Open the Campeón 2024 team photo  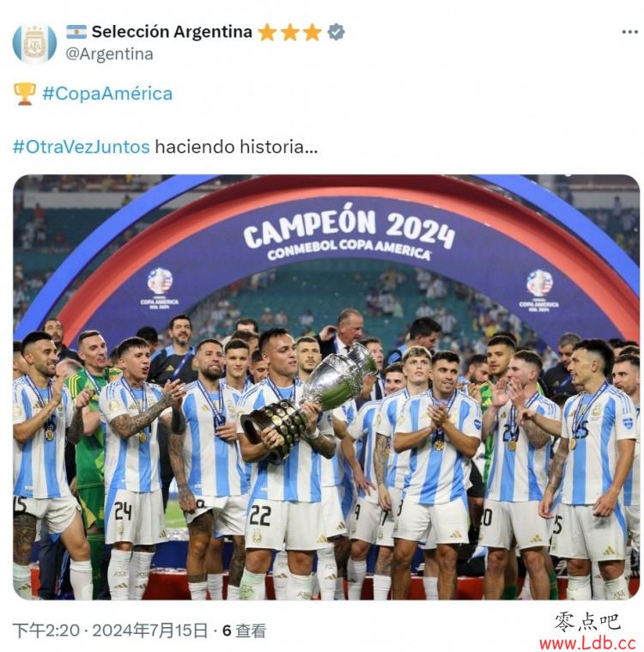[x=326, y=387]
